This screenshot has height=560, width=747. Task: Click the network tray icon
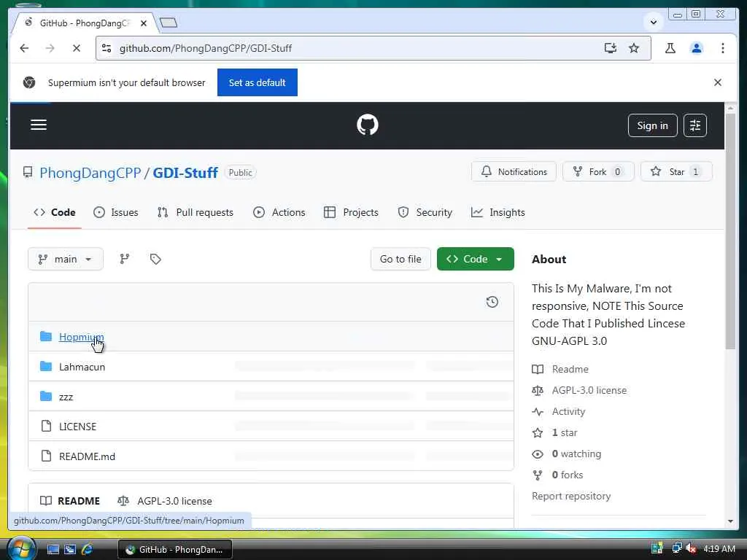676,549
